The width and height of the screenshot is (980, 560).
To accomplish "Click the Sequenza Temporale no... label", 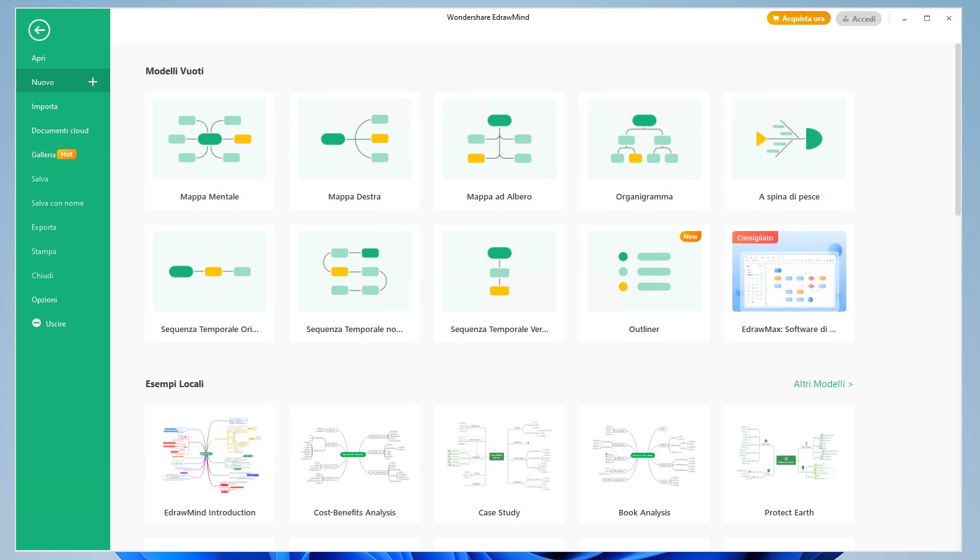I will 355,330.
